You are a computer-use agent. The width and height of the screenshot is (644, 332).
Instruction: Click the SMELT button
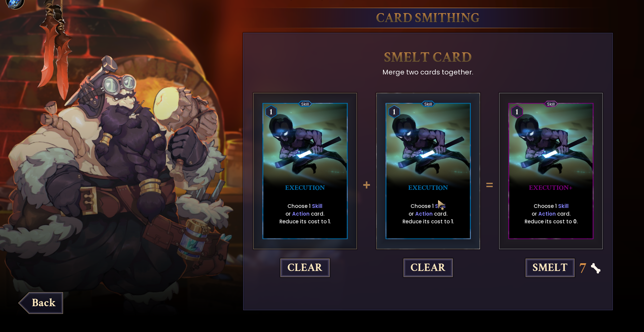(550, 268)
